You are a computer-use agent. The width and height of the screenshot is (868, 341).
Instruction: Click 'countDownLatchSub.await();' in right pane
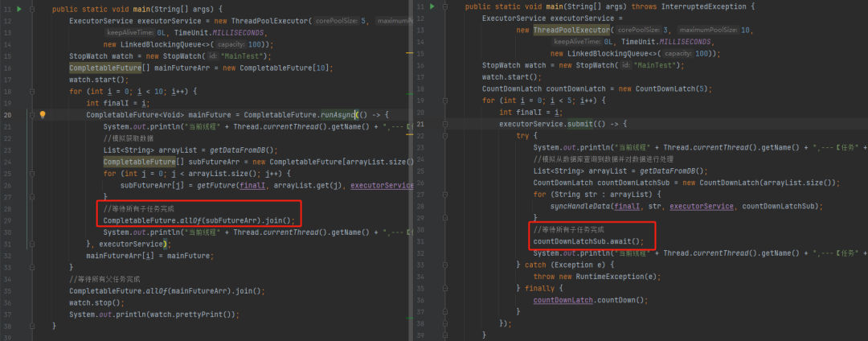click(588, 241)
